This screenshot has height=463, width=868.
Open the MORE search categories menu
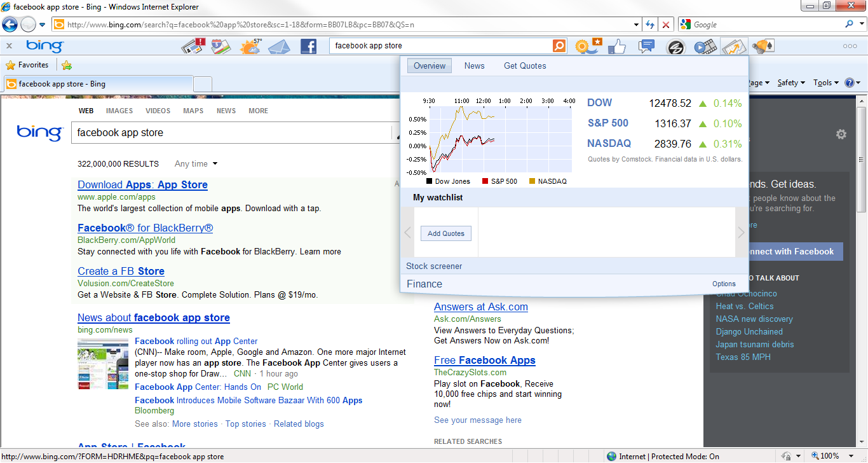coord(259,111)
